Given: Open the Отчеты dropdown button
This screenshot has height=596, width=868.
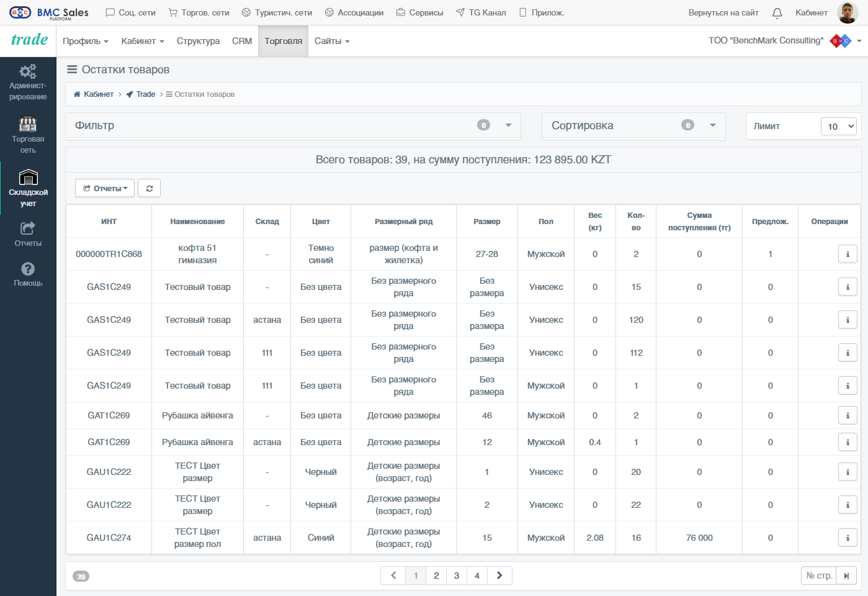Looking at the screenshot, I should coord(105,188).
